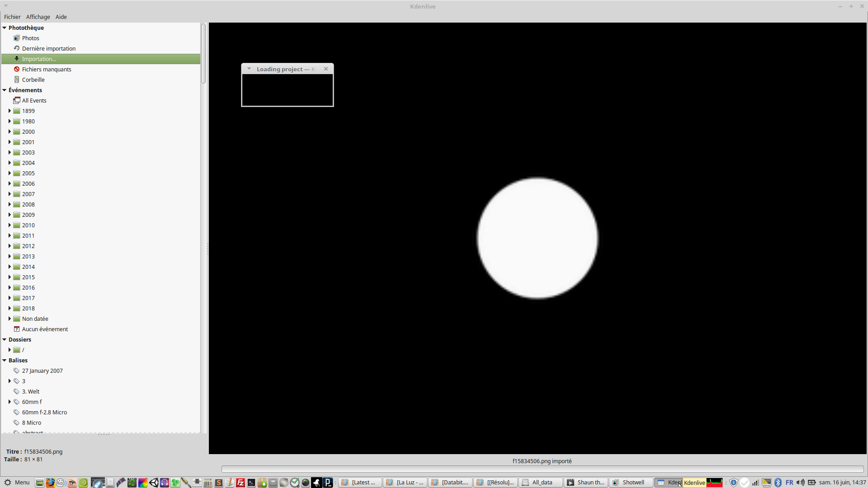Expand the root folder under Dossiers

point(9,350)
